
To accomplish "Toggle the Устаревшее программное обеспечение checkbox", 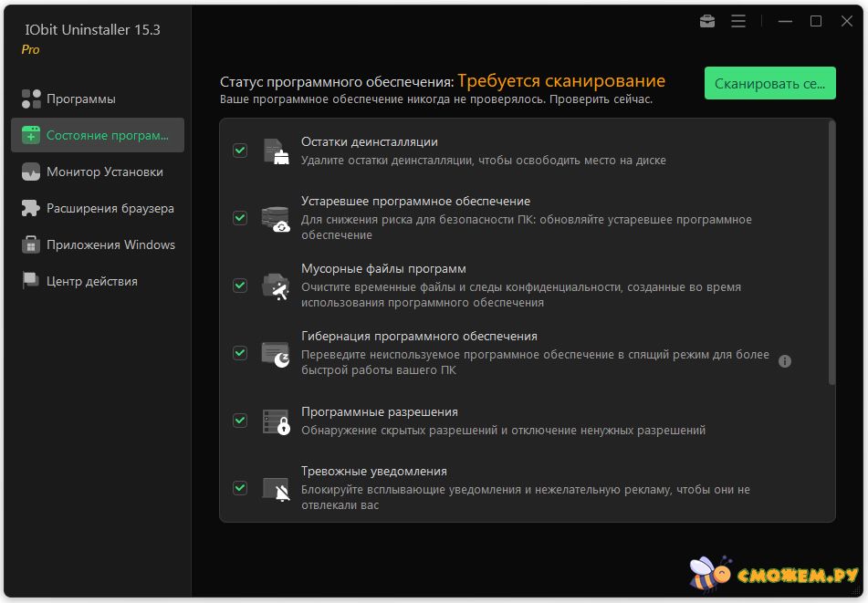I will pyautogui.click(x=240, y=218).
